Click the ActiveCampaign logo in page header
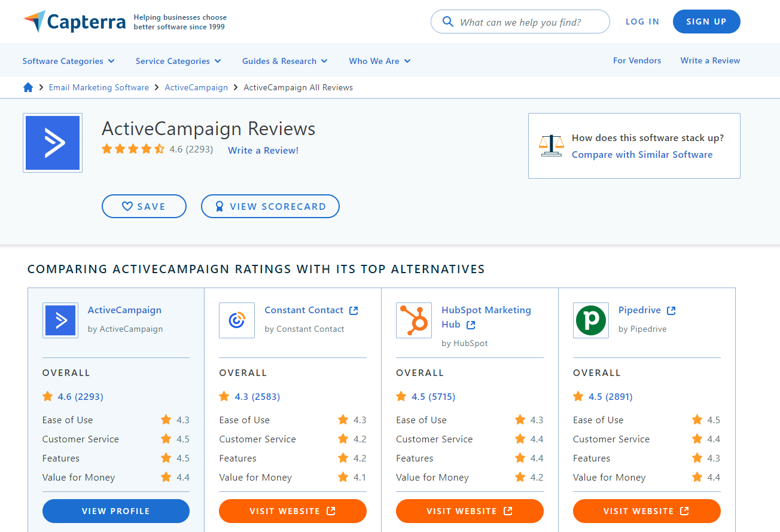 (x=53, y=143)
